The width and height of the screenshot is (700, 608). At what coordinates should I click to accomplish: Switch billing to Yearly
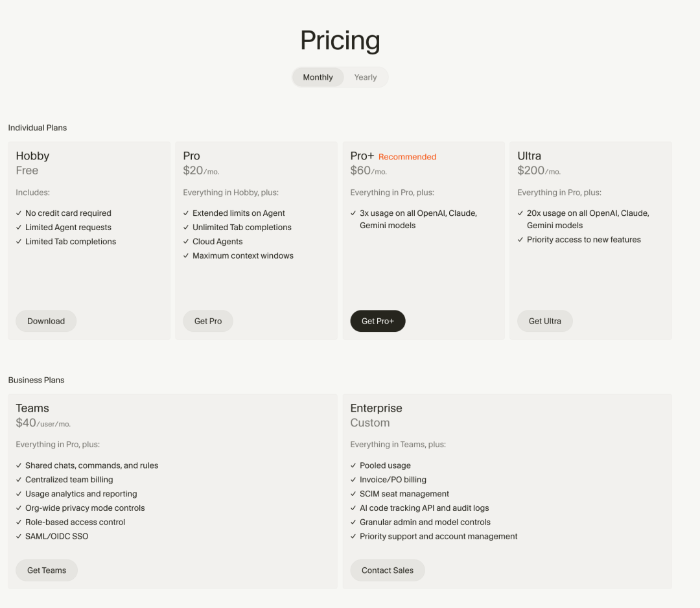click(x=366, y=77)
